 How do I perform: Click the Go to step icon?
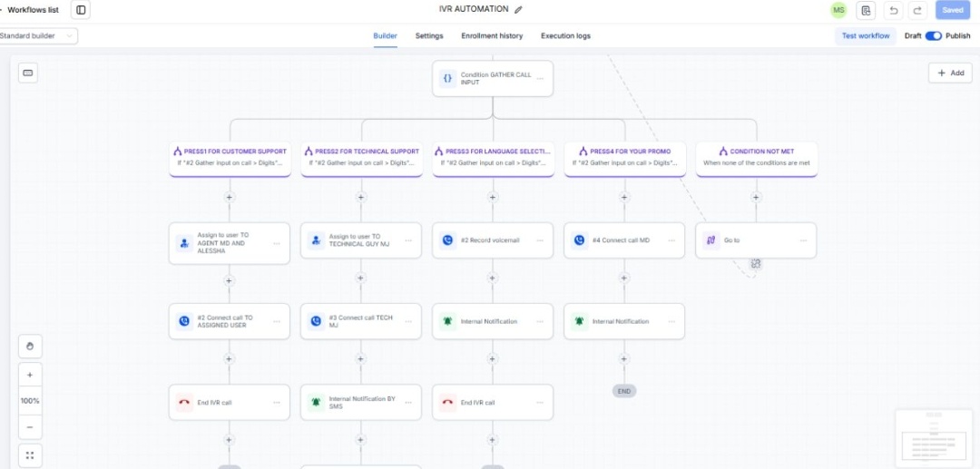711,239
